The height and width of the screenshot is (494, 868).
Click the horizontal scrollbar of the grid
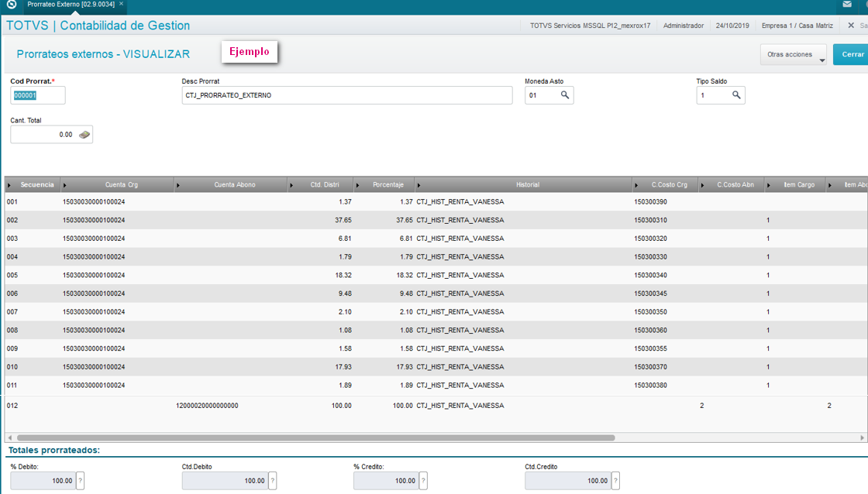[x=315, y=437]
